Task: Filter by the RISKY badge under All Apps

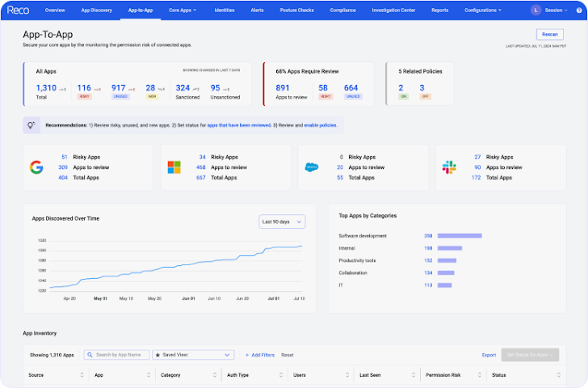Action: click(x=83, y=96)
